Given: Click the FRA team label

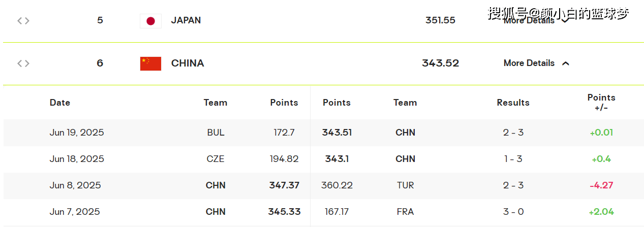Looking at the screenshot, I should point(405,212).
